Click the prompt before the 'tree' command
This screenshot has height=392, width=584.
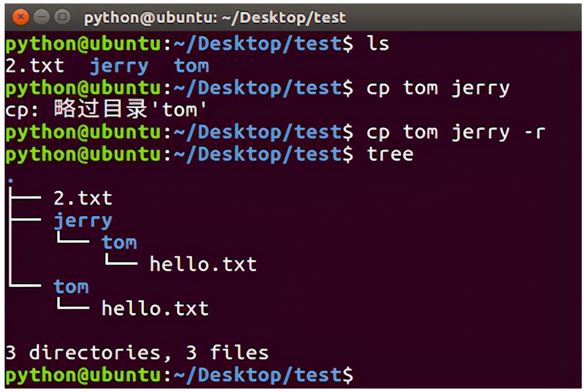[179, 154]
